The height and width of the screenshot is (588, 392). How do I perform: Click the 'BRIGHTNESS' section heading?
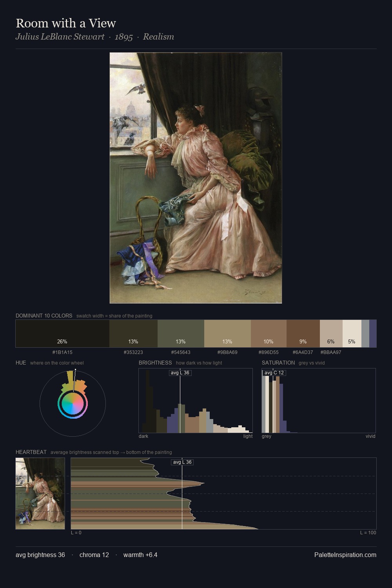(155, 363)
